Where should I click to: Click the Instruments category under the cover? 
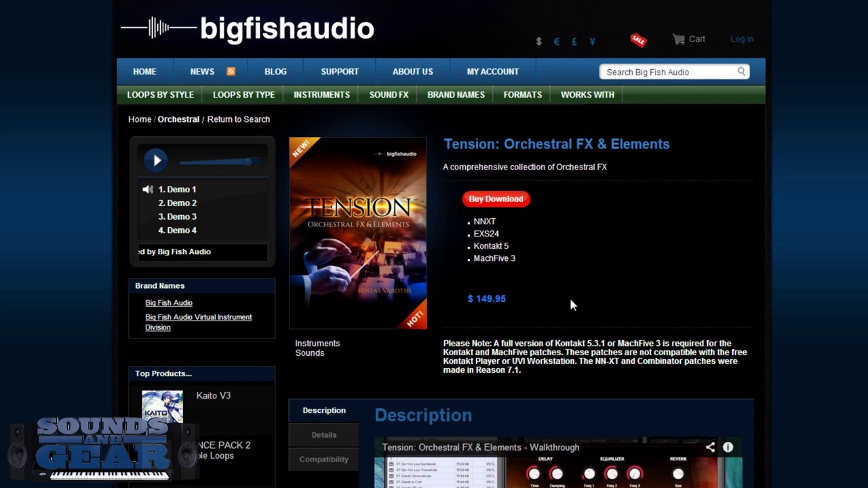pyautogui.click(x=317, y=343)
